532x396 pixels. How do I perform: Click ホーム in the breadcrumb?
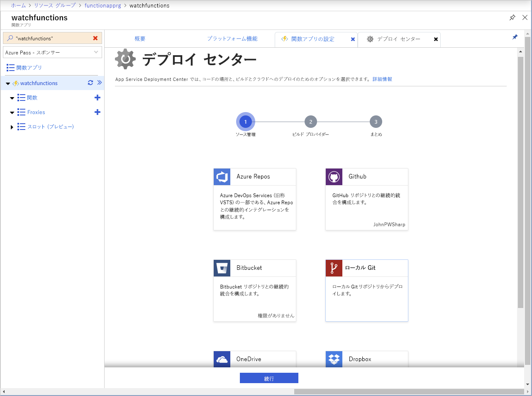[x=18, y=5]
